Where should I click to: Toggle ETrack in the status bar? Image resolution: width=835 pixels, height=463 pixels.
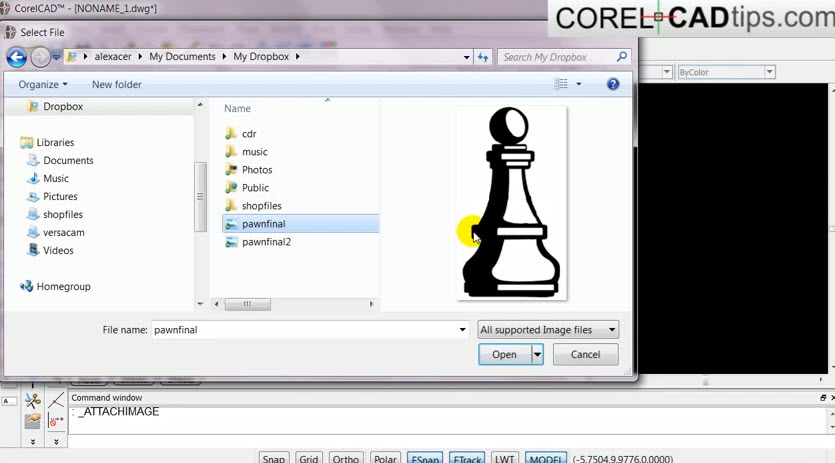[x=467, y=458]
